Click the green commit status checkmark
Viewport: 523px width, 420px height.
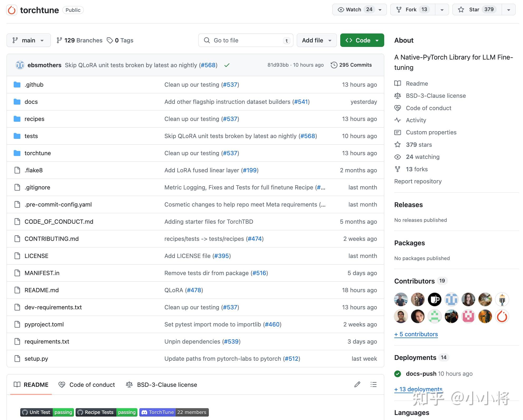227,65
